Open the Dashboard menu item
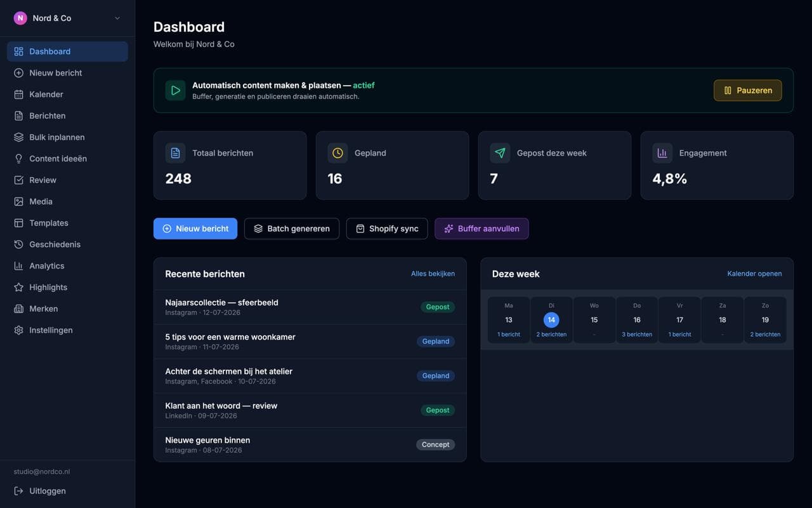812x508 pixels. tap(67, 51)
